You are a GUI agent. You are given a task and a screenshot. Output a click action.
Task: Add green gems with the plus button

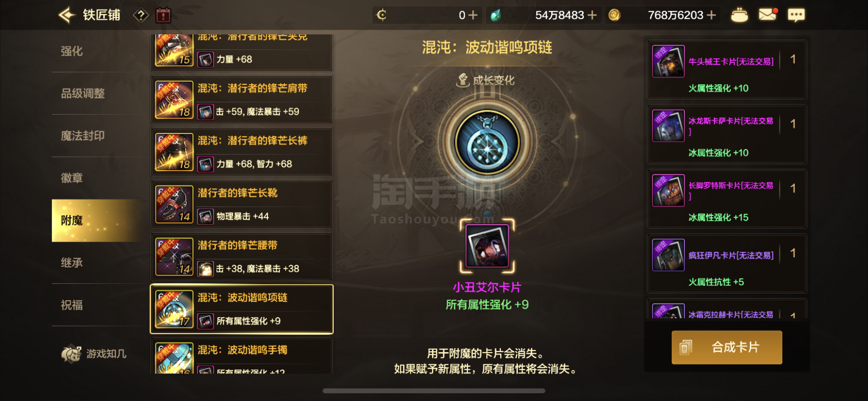pos(592,15)
